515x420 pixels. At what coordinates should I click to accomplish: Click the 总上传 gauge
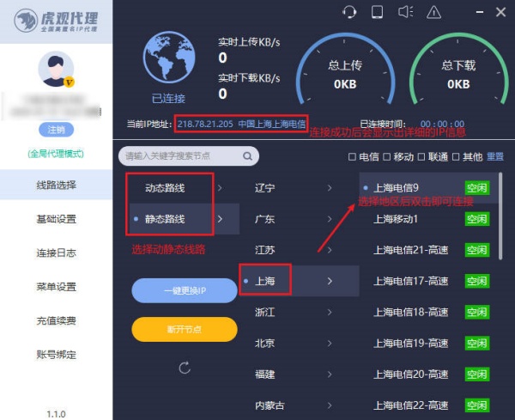coord(345,70)
